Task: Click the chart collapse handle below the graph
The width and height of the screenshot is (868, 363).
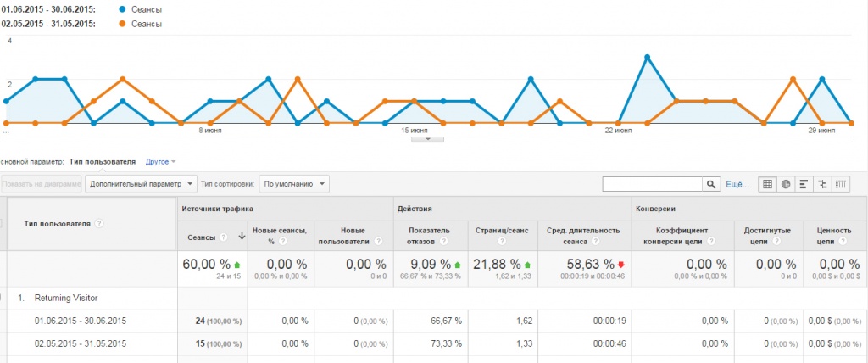Action: click(427, 138)
